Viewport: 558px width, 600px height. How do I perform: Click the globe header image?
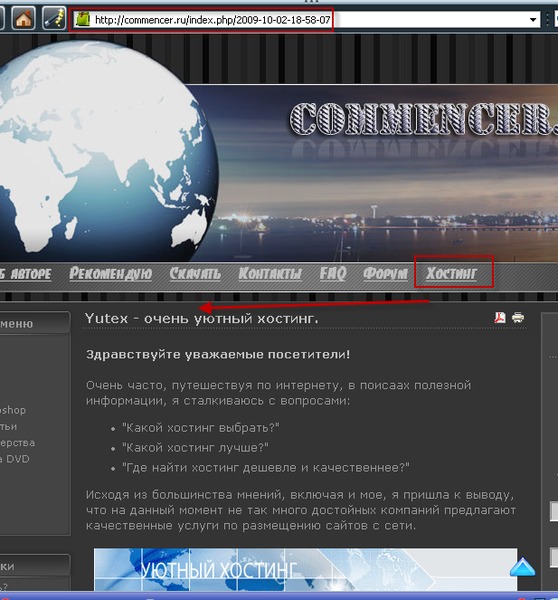coord(105,151)
